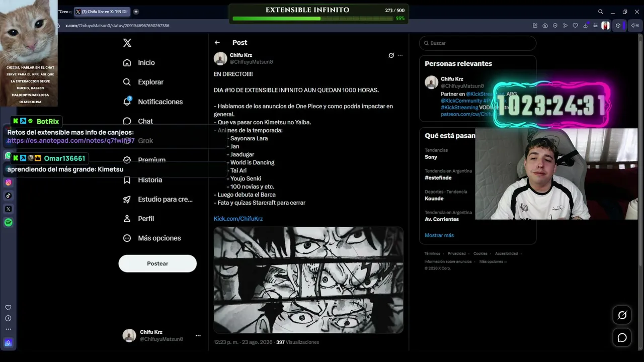This screenshot has height=362, width=644.
Task: Open the post's three-dot more menu
Action: coord(400,55)
